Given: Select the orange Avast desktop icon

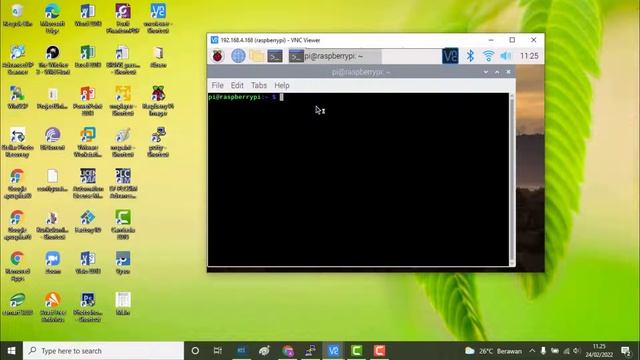Looking at the screenshot, I should tap(52, 307).
